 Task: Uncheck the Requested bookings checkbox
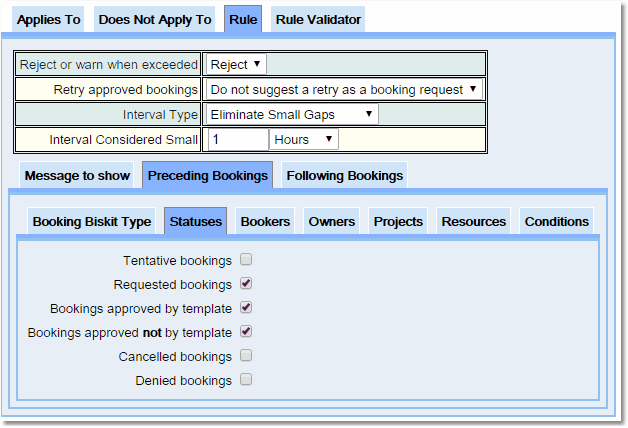coord(246,284)
